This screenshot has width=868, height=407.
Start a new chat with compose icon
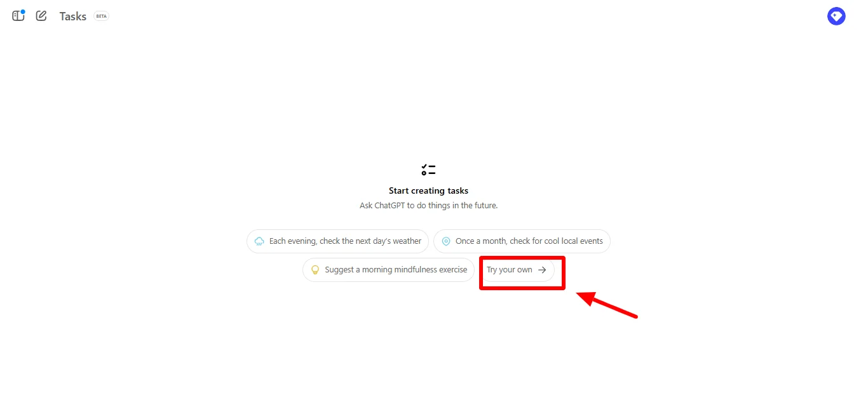pyautogui.click(x=41, y=16)
